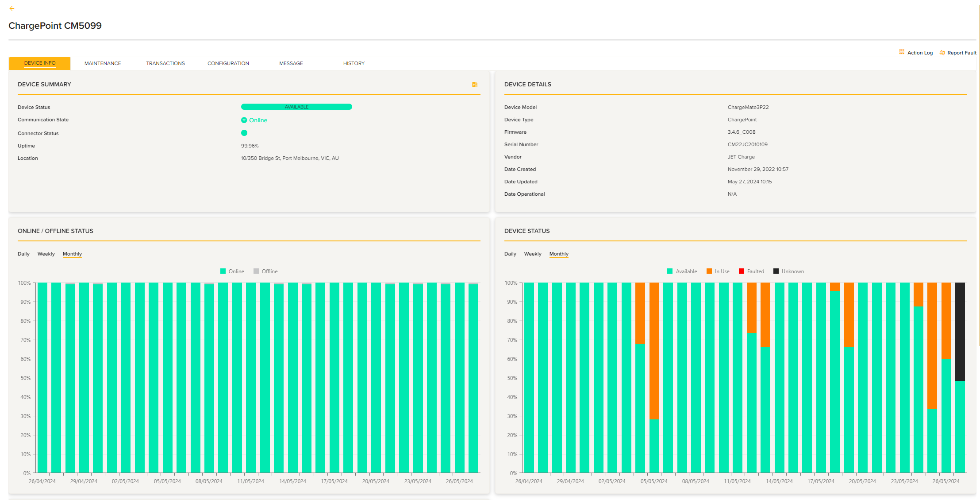Go to the CONFIGURATION tab
Viewport: 980px width, 500px height.
(228, 63)
